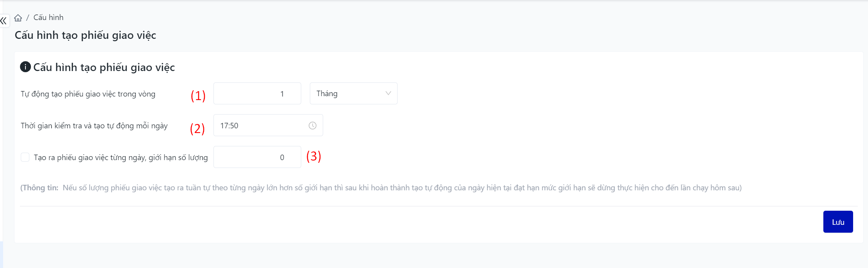Click the page title "Cấu hình tạo phiếu giao việc"
868x268 pixels.
coord(85,35)
